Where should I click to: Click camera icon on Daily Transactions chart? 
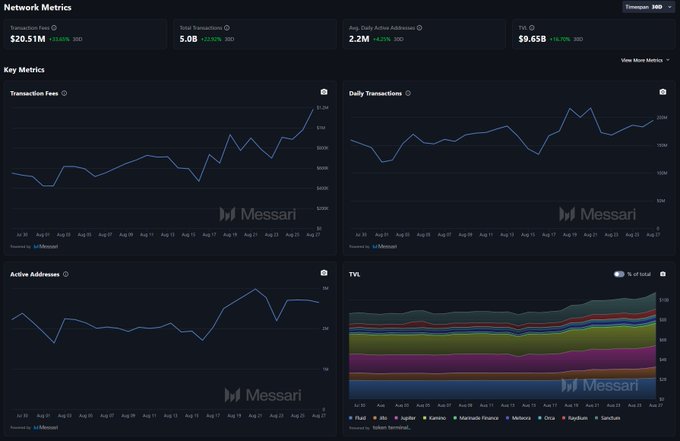click(x=663, y=92)
